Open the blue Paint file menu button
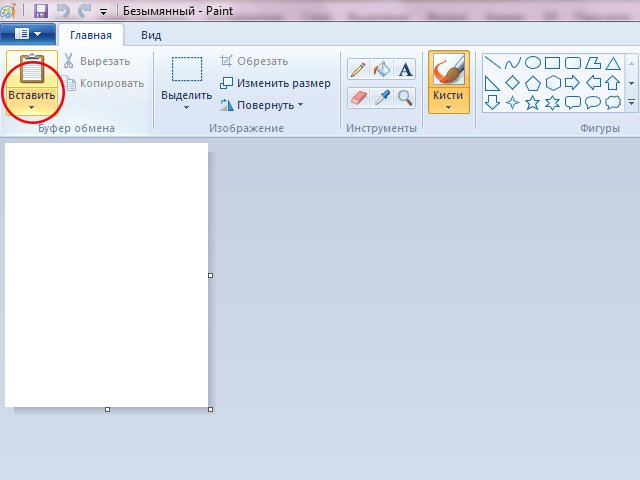This screenshot has height=480, width=640. pyautogui.click(x=28, y=34)
